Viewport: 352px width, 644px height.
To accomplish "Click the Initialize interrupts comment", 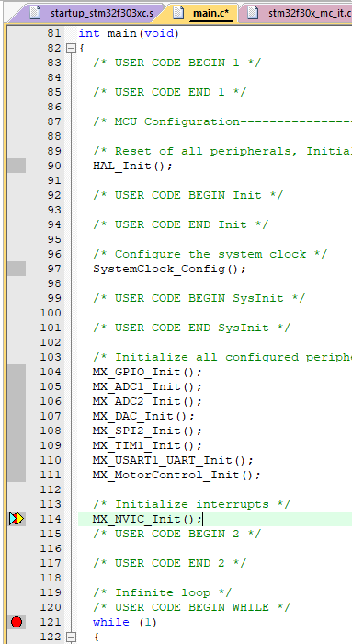I will tap(191, 505).
